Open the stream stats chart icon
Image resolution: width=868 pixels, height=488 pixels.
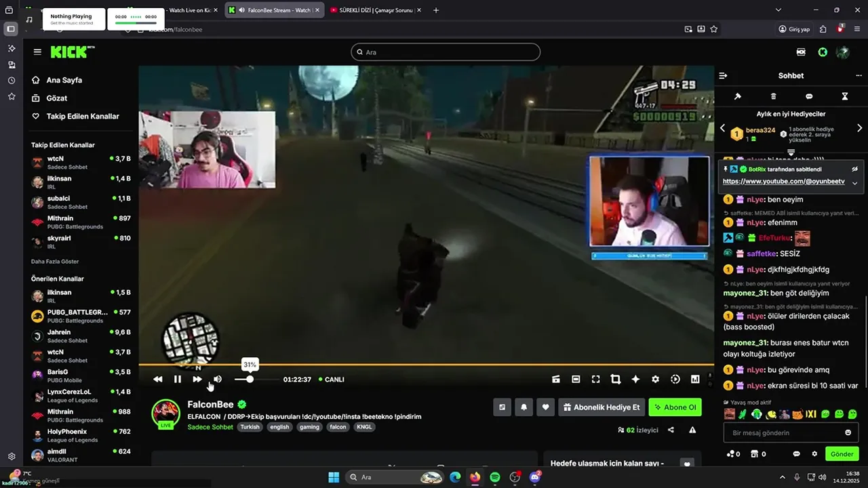[695, 380]
